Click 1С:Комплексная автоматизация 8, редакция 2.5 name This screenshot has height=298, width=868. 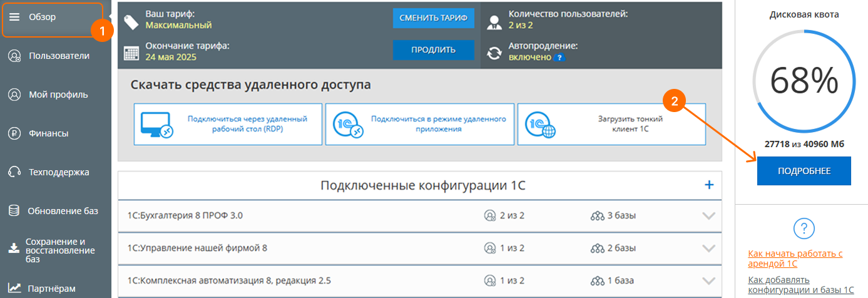(x=228, y=280)
